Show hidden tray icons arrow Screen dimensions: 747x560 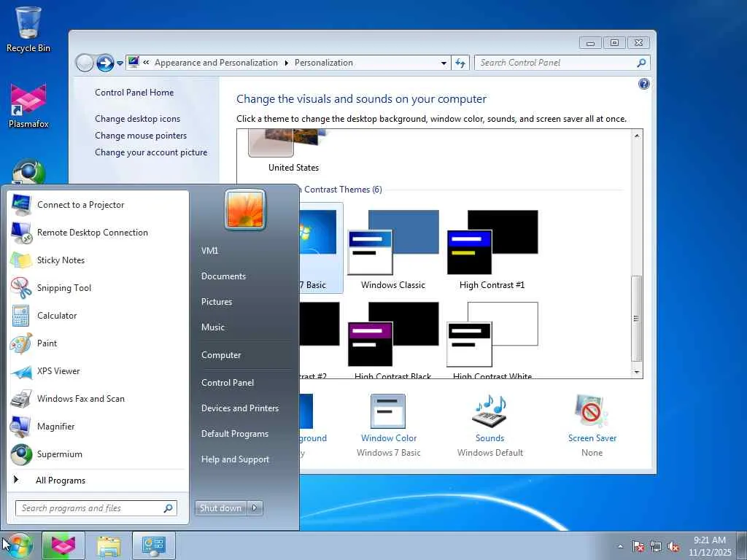point(620,547)
